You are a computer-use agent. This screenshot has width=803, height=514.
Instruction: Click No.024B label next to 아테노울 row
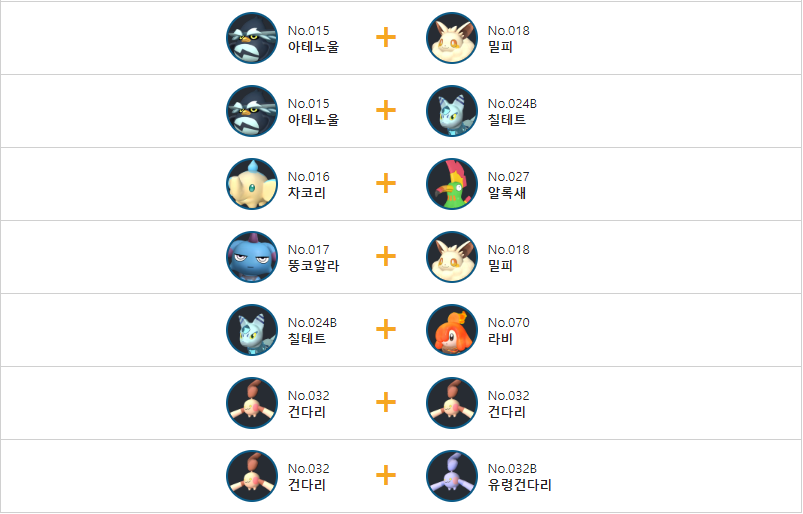(512, 103)
